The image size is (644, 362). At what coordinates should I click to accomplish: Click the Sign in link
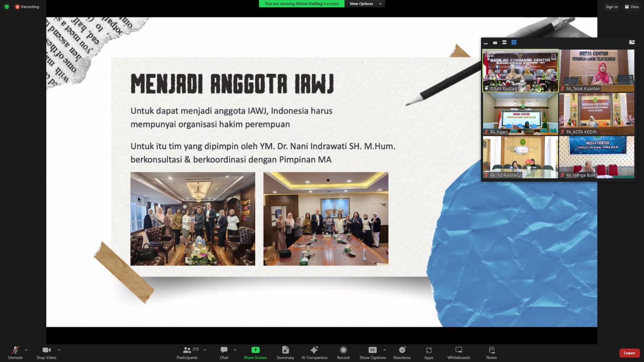pos(611,6)
